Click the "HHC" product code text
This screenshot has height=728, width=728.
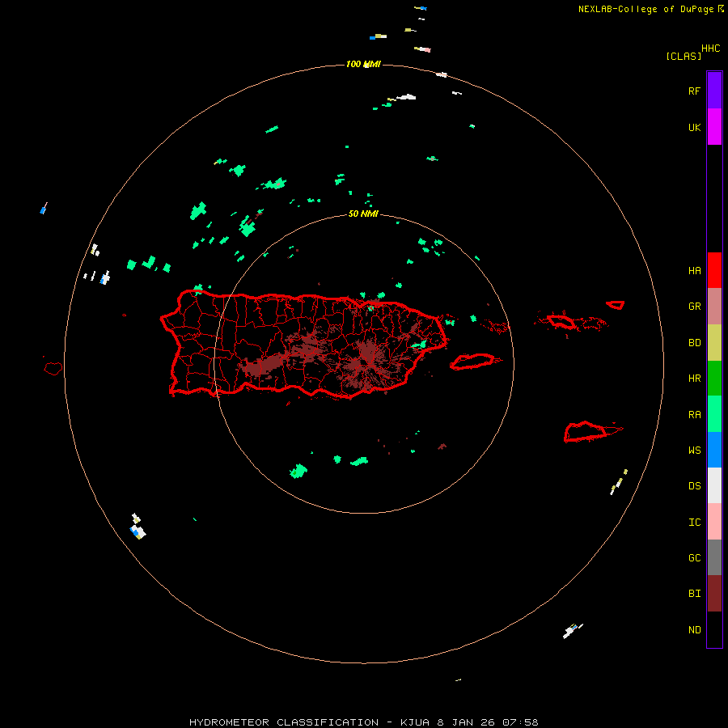(711, 49)
